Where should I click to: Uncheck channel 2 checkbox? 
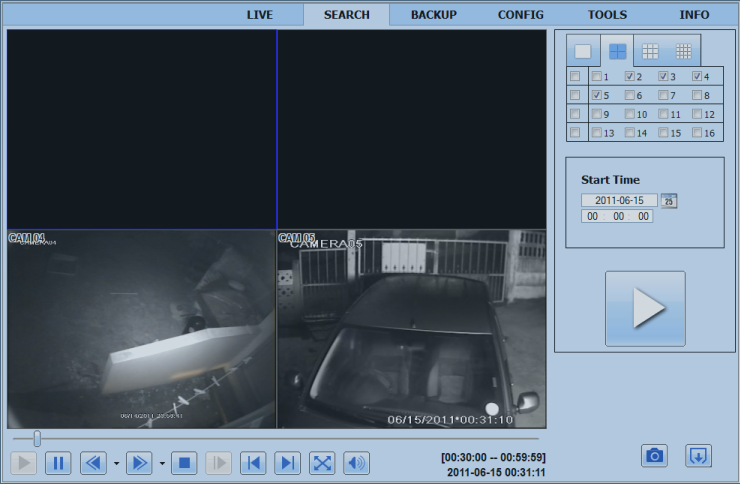(630, 77)
